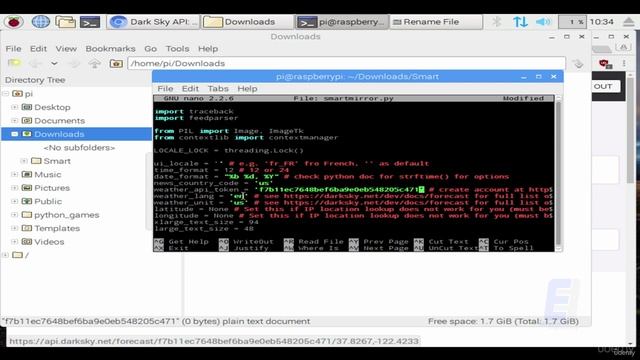Switch to the Rename File taskbar window
The width and height of the screenshot is (640, 360).
tap(436, 22)
